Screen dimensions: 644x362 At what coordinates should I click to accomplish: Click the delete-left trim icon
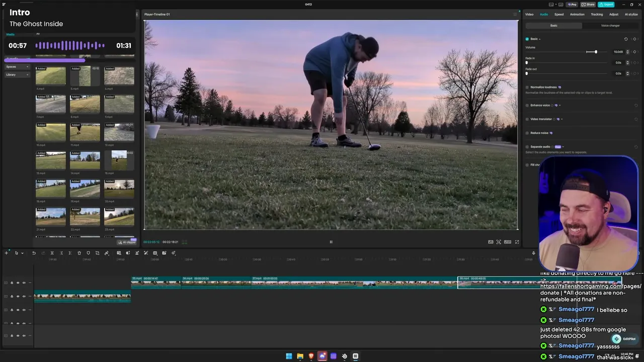coord(61,253)
